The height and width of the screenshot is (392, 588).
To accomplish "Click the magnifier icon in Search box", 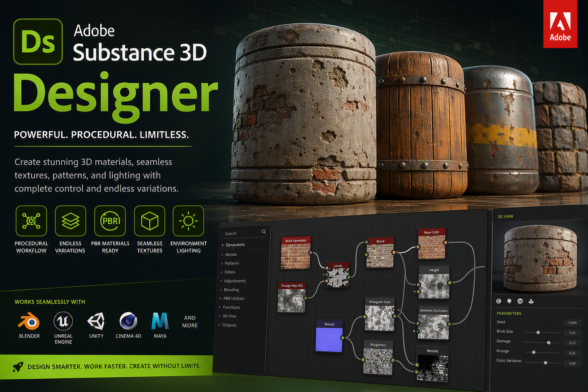I will pyautogui.click(x=264, y=232).
